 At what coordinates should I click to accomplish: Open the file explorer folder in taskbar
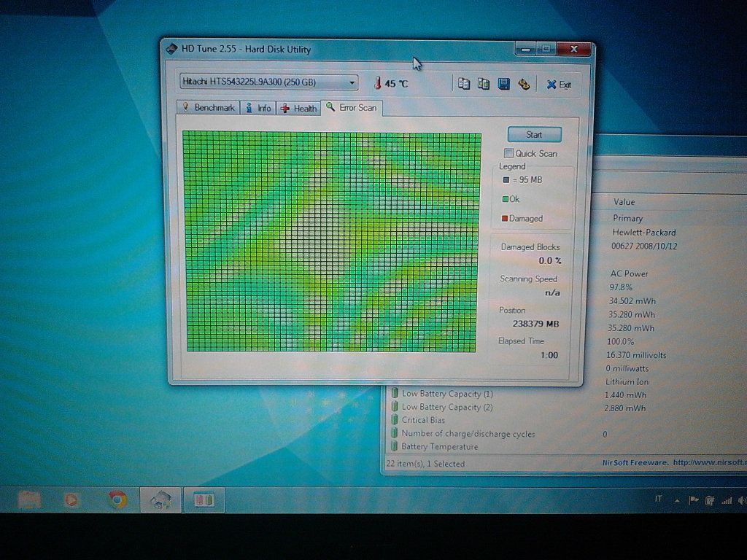[x=29, y=499]
